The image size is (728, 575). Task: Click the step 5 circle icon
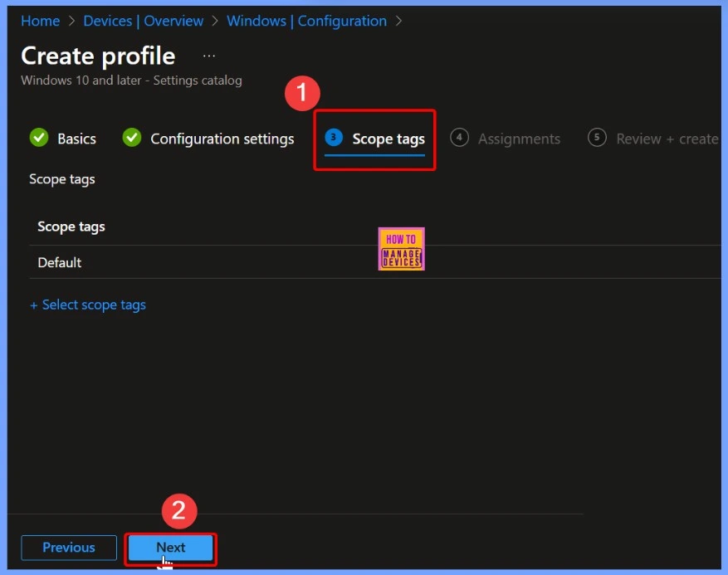(x=597, y=138)
